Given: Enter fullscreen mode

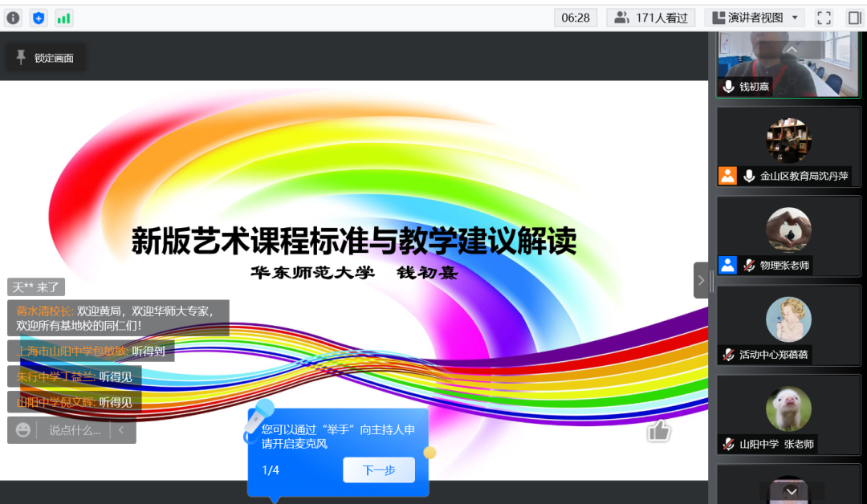Looking at the screenshot, I should (x=823, y=17).
